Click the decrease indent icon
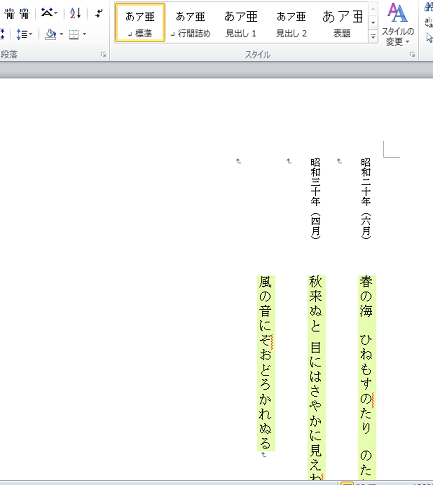Viewport: 433px width, 485px height. pyautogui.click(x=10, y=14)
